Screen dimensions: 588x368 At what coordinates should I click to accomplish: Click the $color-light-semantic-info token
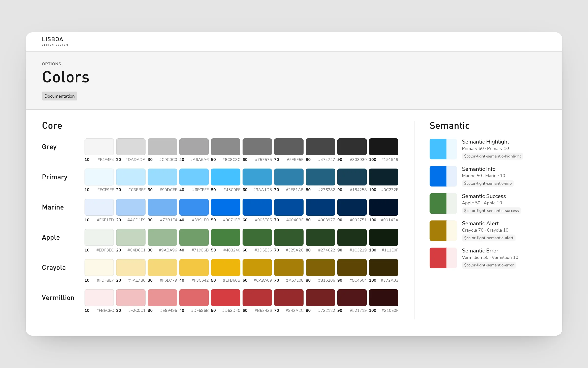point(488,184)
